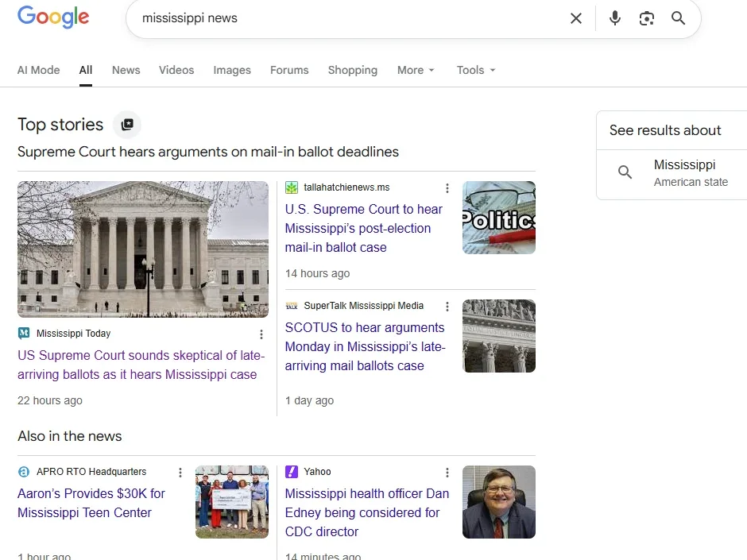Open the Supreme Court building large thumbnail
Screen dimensions: 747x560
(x=143, y=249)
